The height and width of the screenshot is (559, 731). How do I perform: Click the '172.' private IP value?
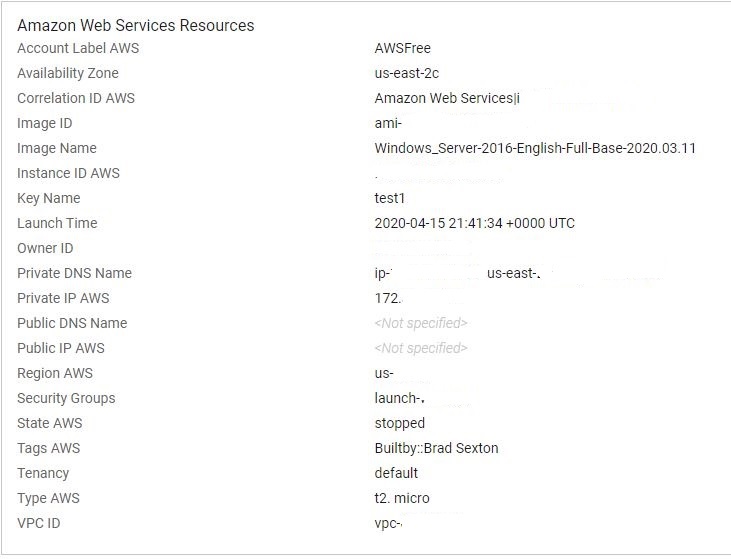click(x=388, y=298)
